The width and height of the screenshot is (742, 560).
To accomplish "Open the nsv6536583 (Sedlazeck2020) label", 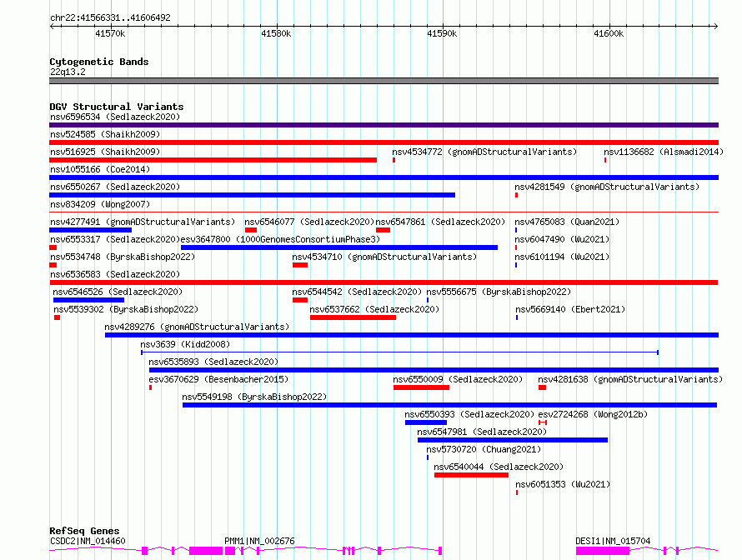I will tap(115, 274).
